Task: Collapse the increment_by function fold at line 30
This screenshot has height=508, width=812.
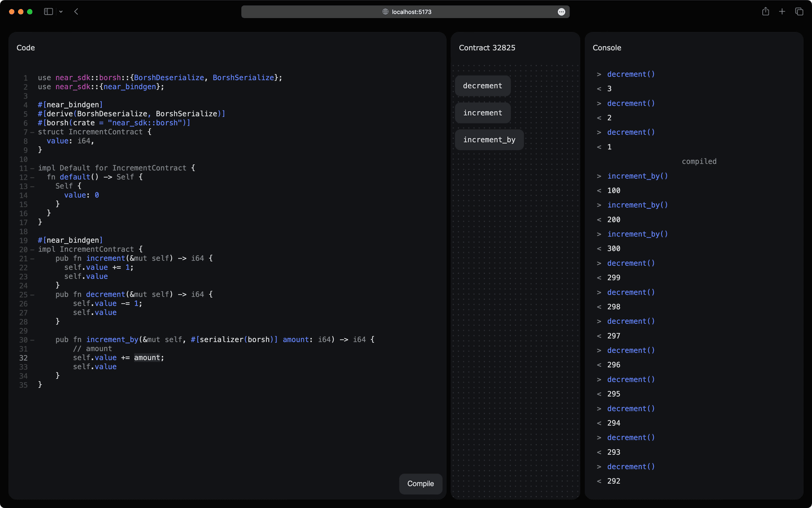Action: [32, 340]
